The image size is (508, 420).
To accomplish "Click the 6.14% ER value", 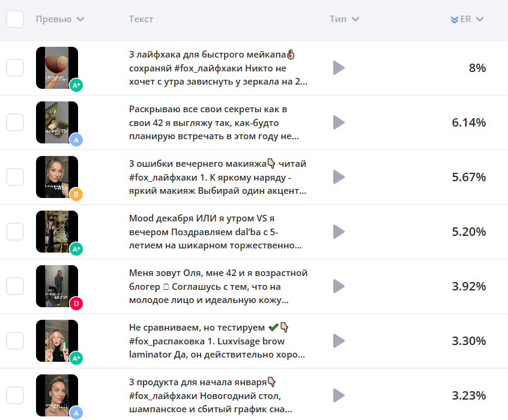I will (469, 122).
